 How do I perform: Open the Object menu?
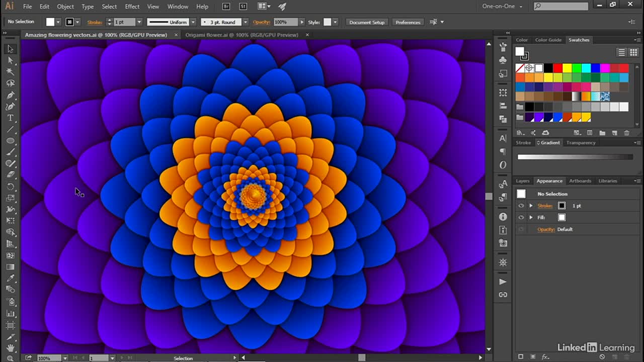(65, 7)
